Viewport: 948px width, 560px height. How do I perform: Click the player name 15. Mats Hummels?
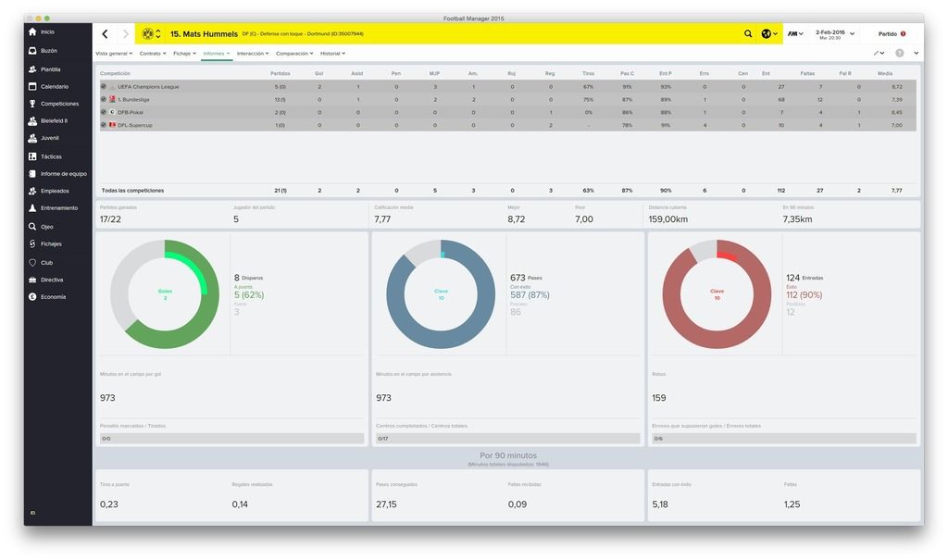pos(204,34)
